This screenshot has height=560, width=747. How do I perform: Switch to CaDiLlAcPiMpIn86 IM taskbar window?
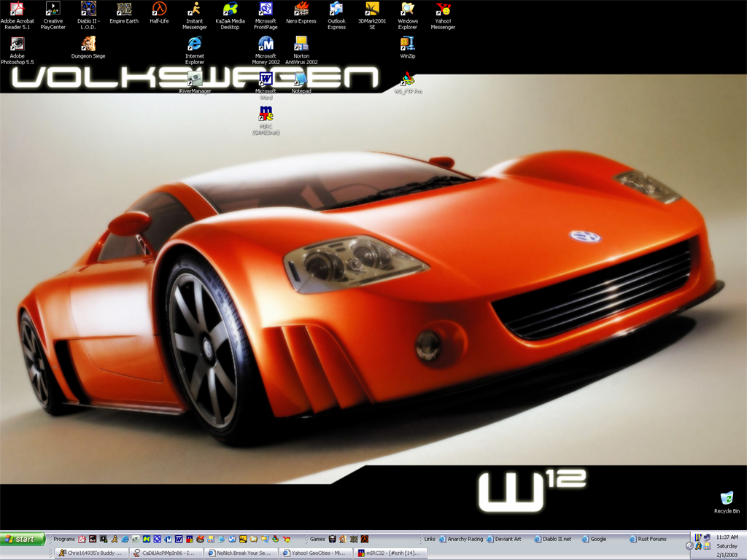pyautogui.click(x=166, y=553)
